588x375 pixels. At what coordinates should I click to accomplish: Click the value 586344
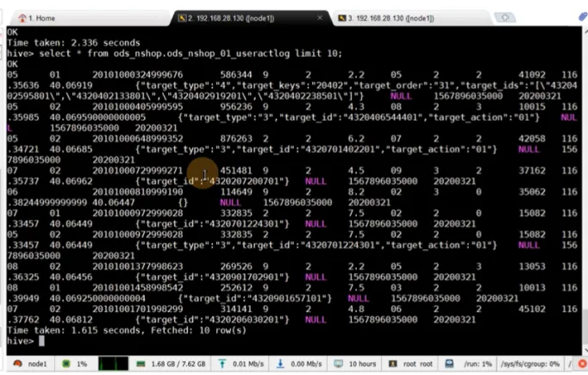click(236, 75)
